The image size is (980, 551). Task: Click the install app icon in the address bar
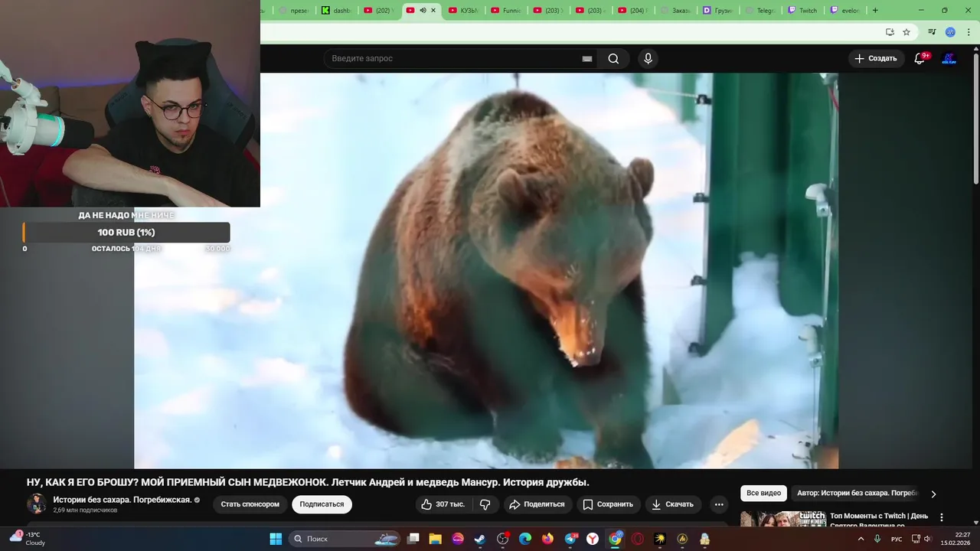(890, 32)
